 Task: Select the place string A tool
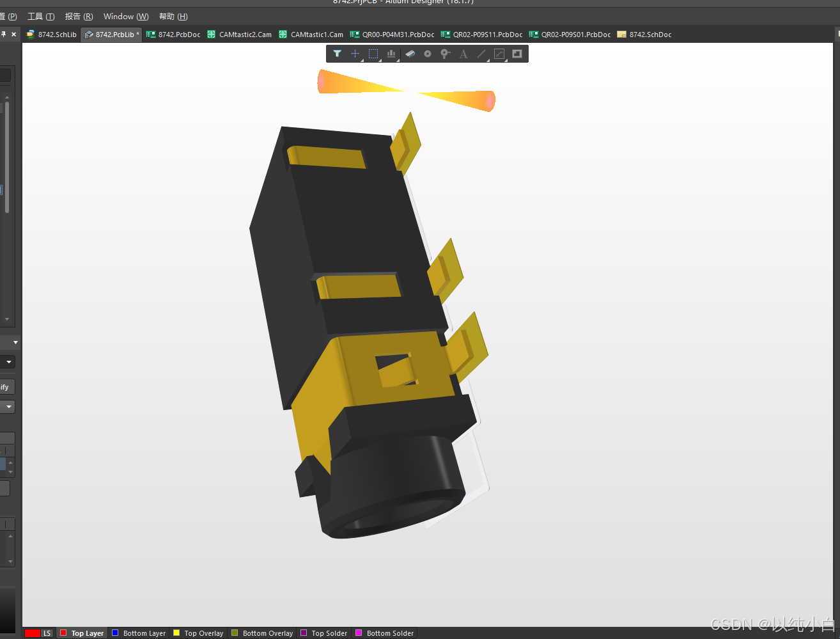click(463, 54)
